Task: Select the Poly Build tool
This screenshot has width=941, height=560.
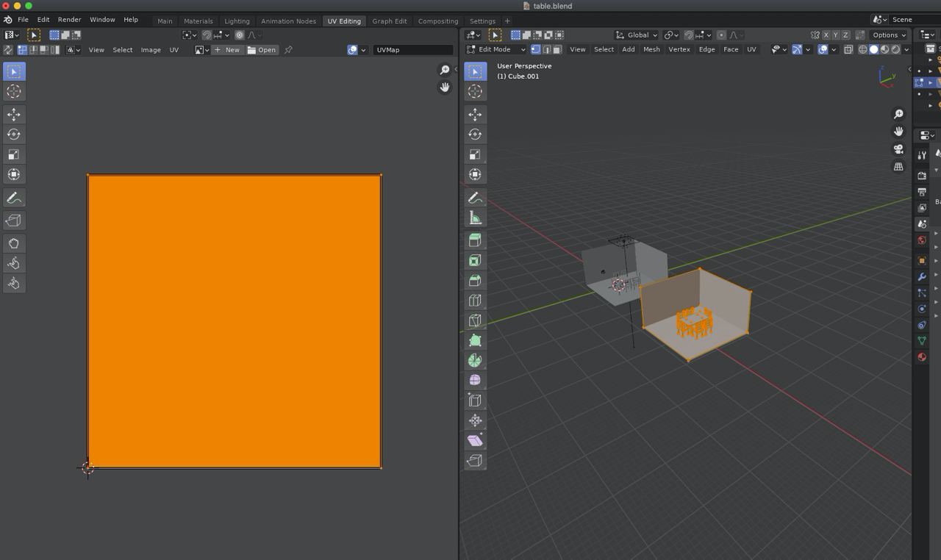Action: point(475,340)
